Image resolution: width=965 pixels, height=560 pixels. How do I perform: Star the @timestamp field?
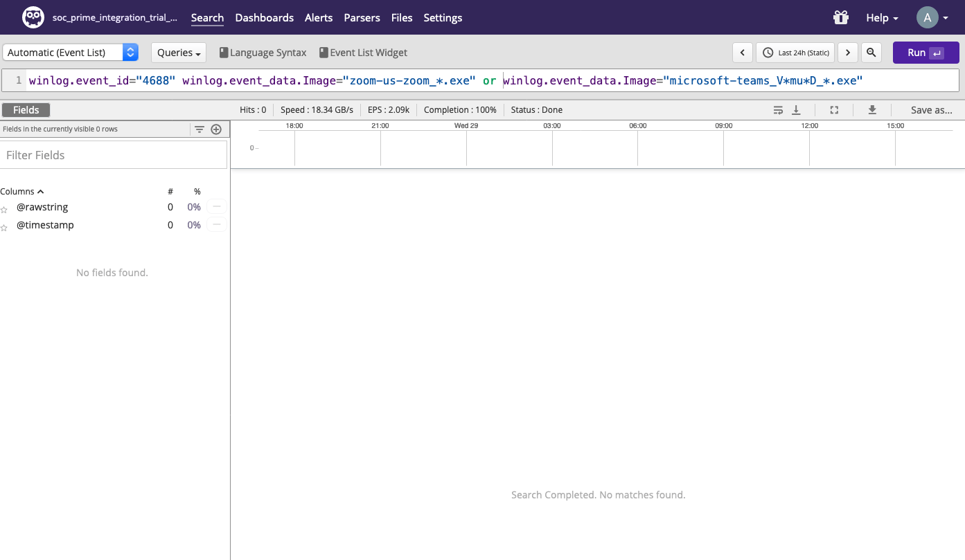(x=4, y=227)
